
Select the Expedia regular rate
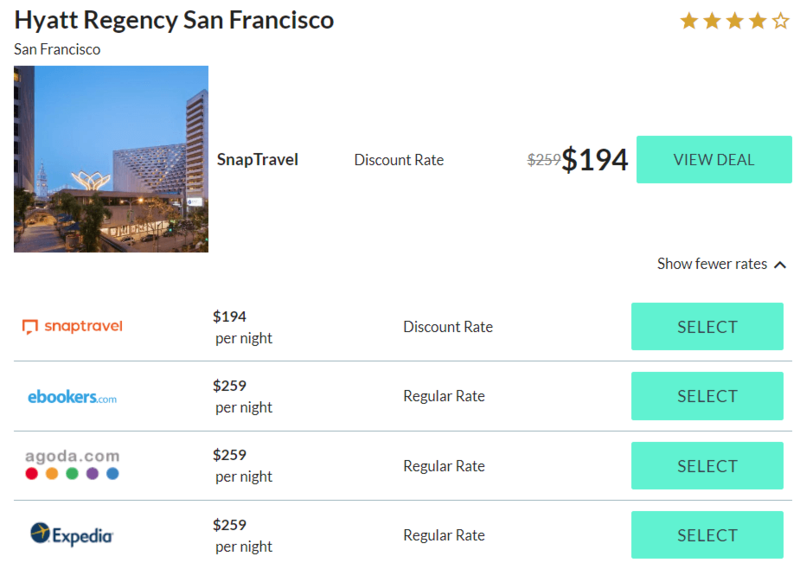coord(707,535)
